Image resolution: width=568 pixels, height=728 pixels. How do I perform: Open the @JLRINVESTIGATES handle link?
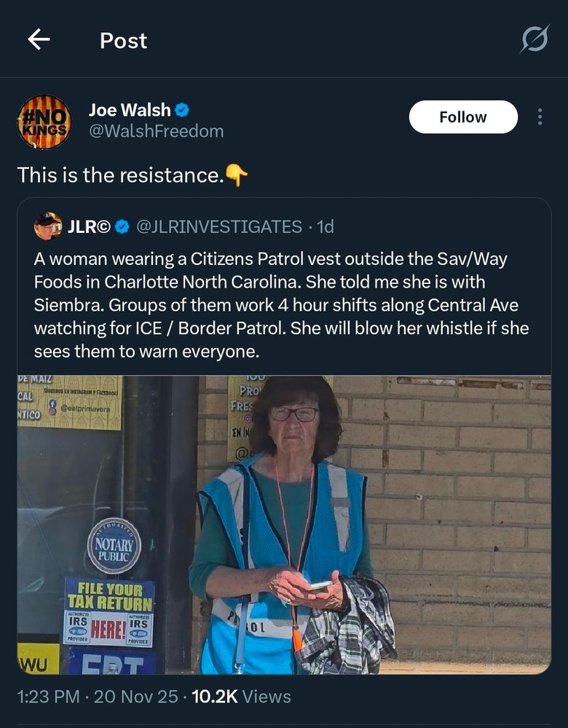[x=219, y=226]
